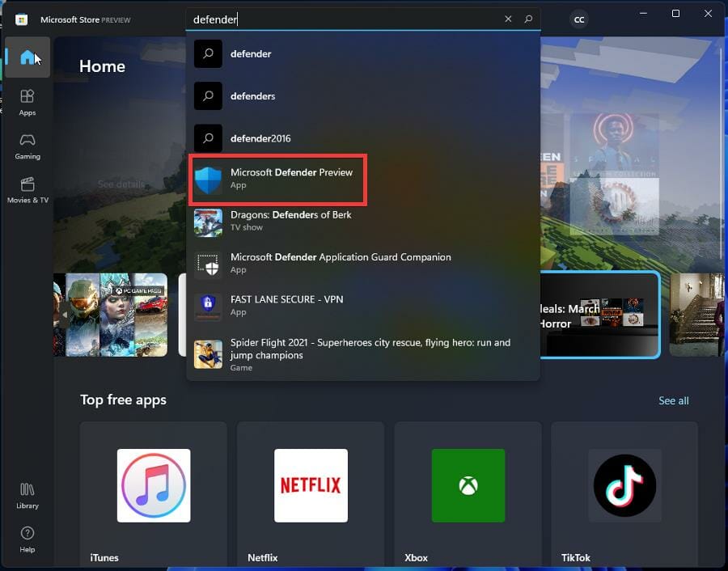
Task: Close the Microsoft Store window
Action: click(708, 14)
